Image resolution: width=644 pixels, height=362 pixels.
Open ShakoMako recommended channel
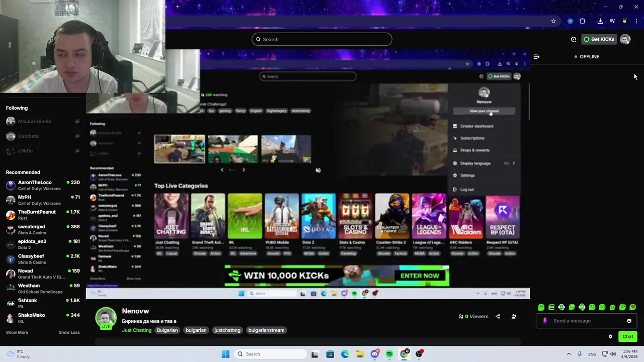(x=43, y=318)
